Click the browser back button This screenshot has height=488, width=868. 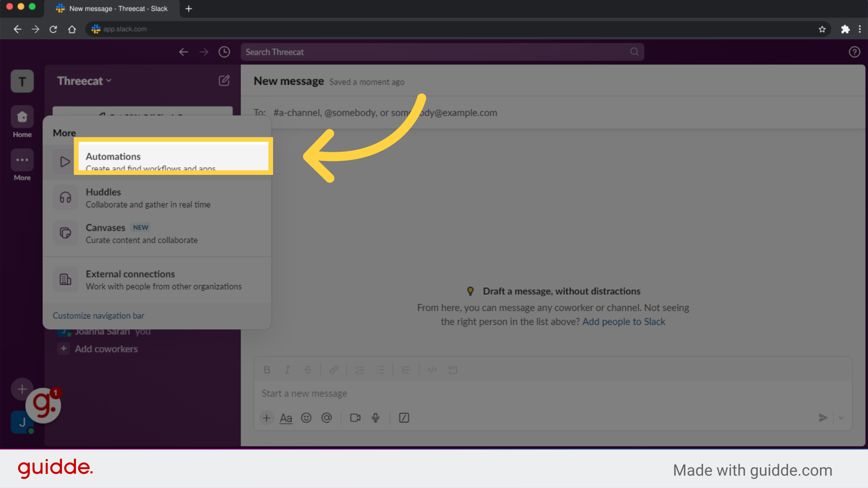pos(18,29)
